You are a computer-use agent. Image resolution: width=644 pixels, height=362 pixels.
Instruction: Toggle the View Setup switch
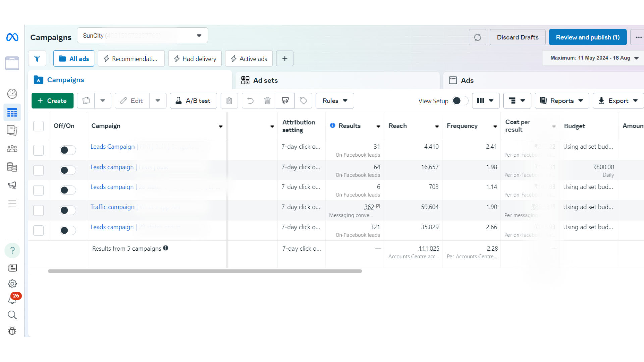pyautogui.click(x=460, y=101)
